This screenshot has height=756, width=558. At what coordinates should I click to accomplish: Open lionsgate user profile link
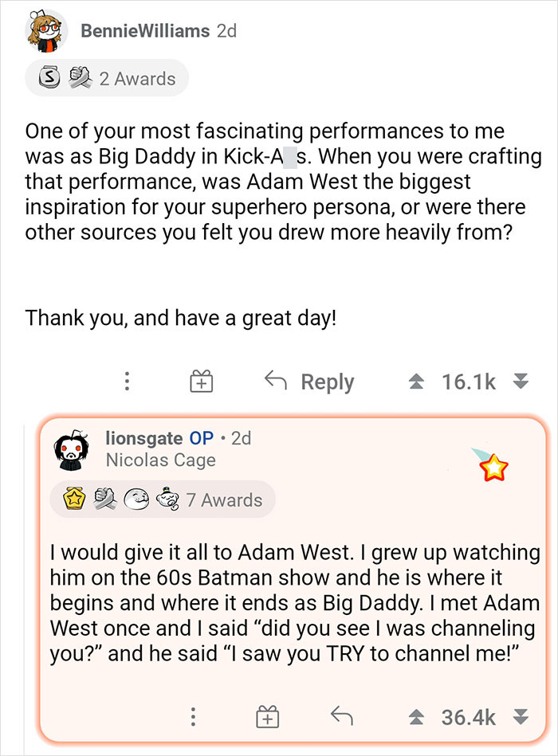pos(143,438)
